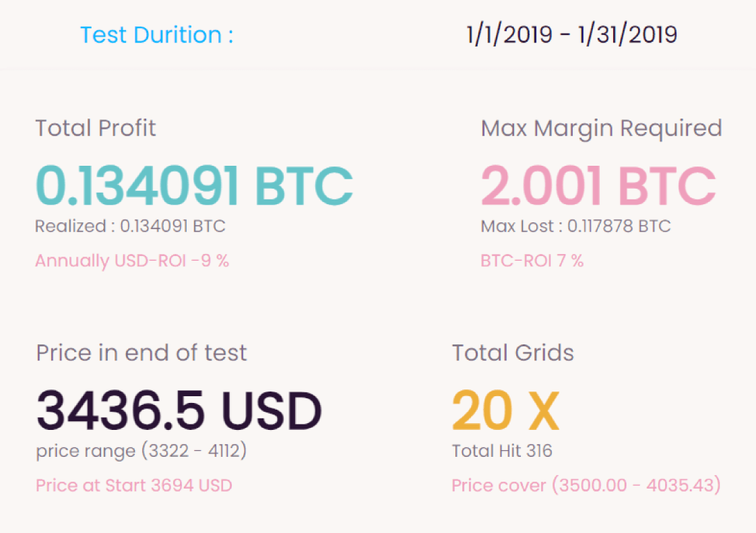Click the price range (3322 - 4112) text
756x533 pixels.
point(141,451)
